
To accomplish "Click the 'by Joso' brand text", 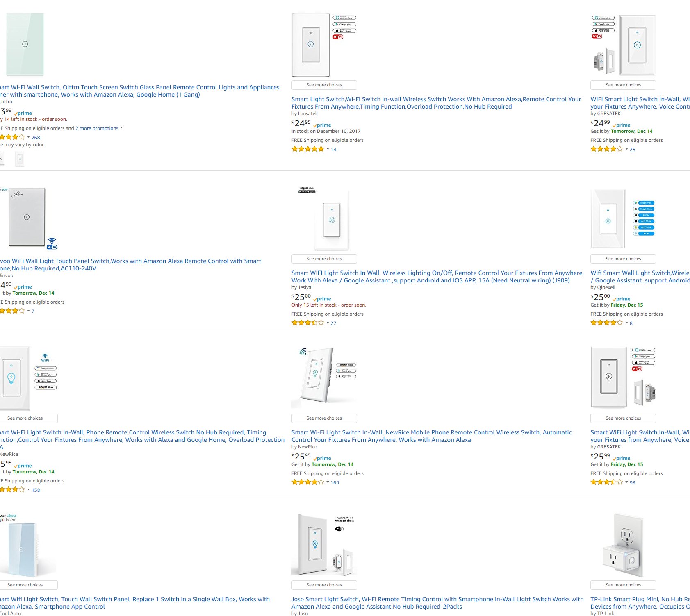I will (300, 613).
